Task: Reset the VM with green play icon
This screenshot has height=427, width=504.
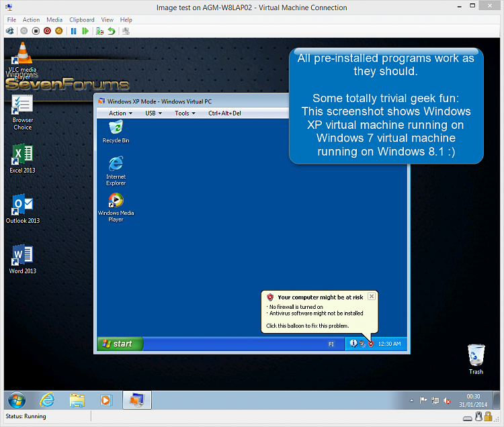Action: tap(85, 31)
